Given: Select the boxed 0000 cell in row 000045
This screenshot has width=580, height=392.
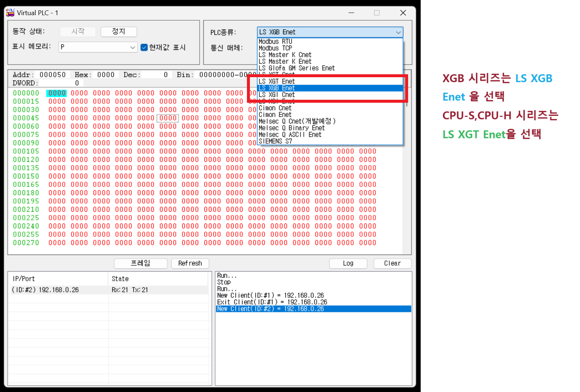Looking at the screenshot, I should pos(168,118).
